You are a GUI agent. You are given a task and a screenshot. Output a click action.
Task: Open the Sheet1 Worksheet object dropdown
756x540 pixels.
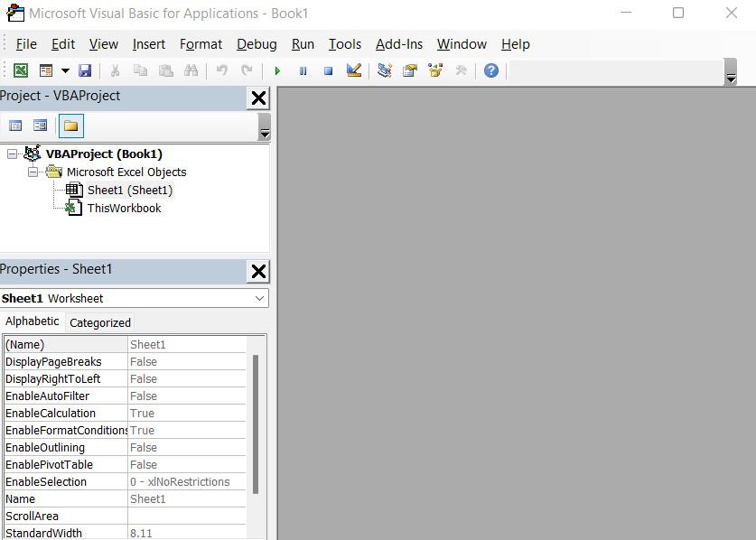[x=259, y=298]
